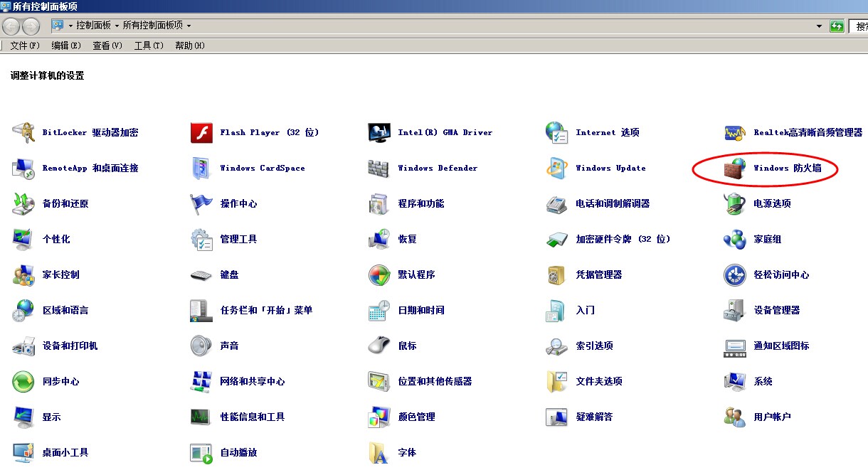868x470 pixels.
Task: Open 程序和功能 (Programs and Features)
Action: 420,204
